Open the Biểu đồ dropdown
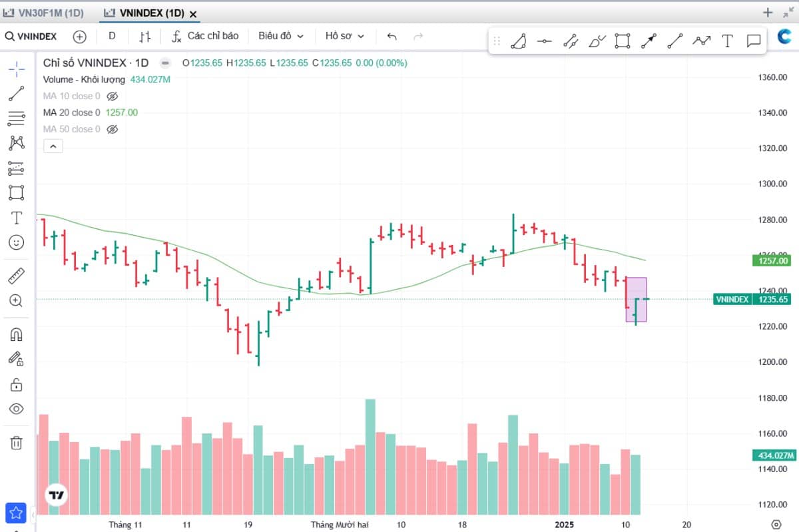This screenshot has height=532, width=799. [281, 36]
